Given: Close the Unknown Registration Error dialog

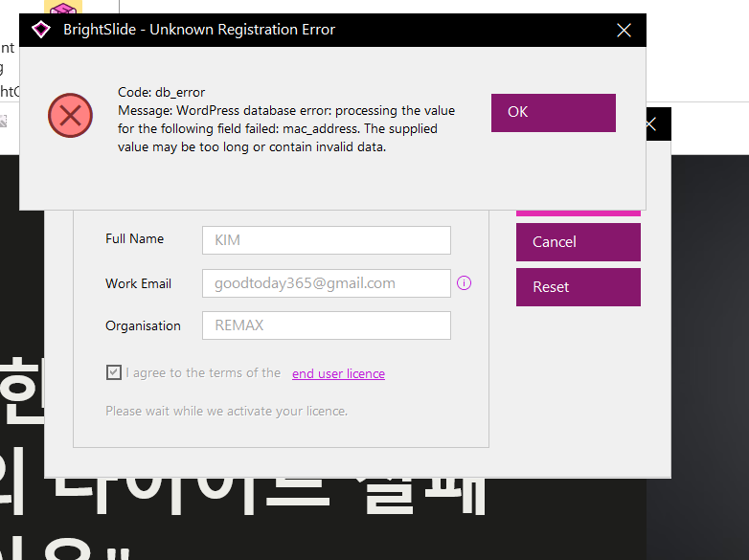Looking at the screenshot, I should (624, 30).
